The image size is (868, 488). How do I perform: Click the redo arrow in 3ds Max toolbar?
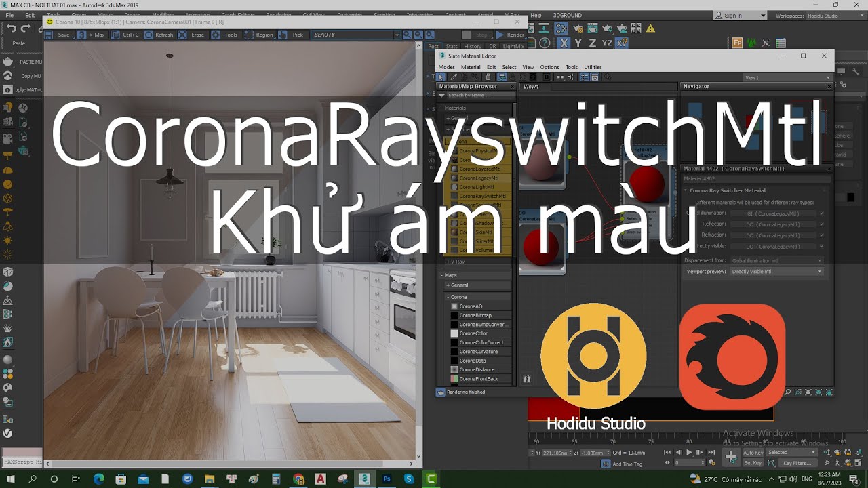click(x=26, y=28)
